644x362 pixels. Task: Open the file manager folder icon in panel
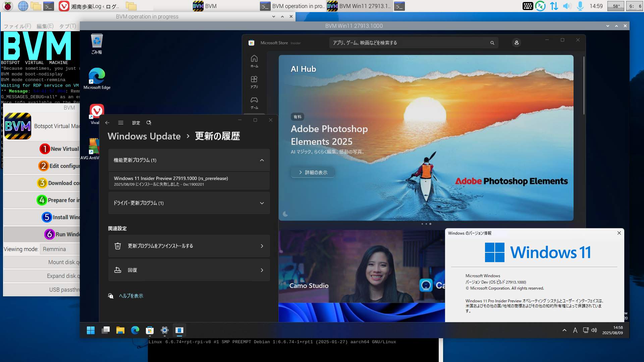[36, 6]
